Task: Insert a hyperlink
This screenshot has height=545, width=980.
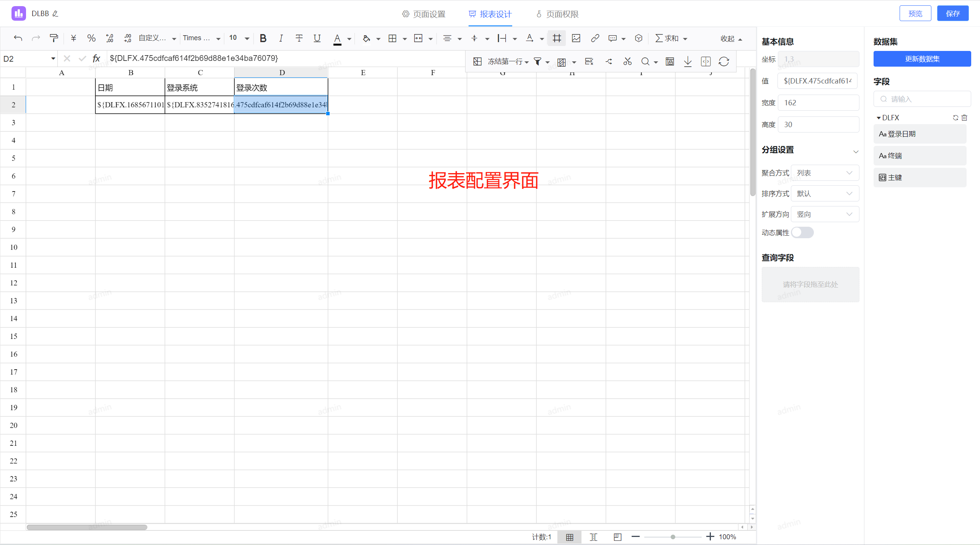Action: coord(595,38)
